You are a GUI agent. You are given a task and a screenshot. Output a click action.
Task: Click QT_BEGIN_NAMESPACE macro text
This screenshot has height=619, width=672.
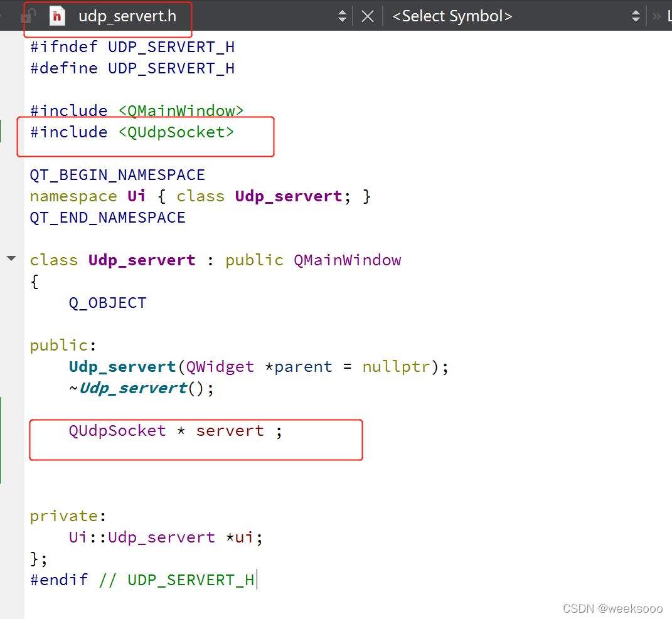coord(117,175)
